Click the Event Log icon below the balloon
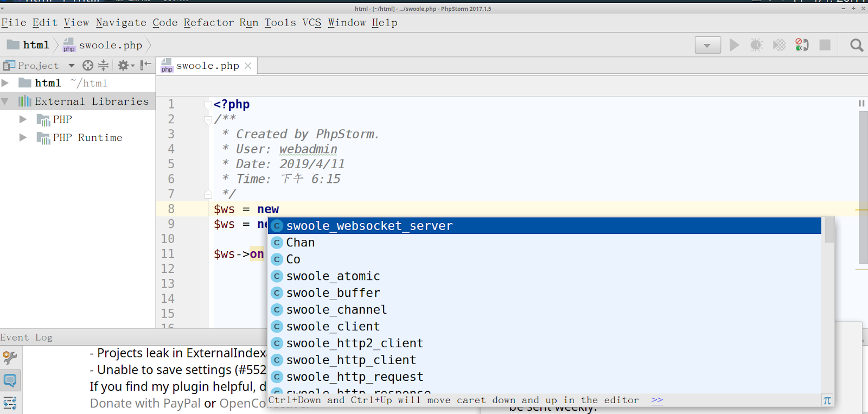Viewport: 868px width, 414px height. [x=10, y=403]
